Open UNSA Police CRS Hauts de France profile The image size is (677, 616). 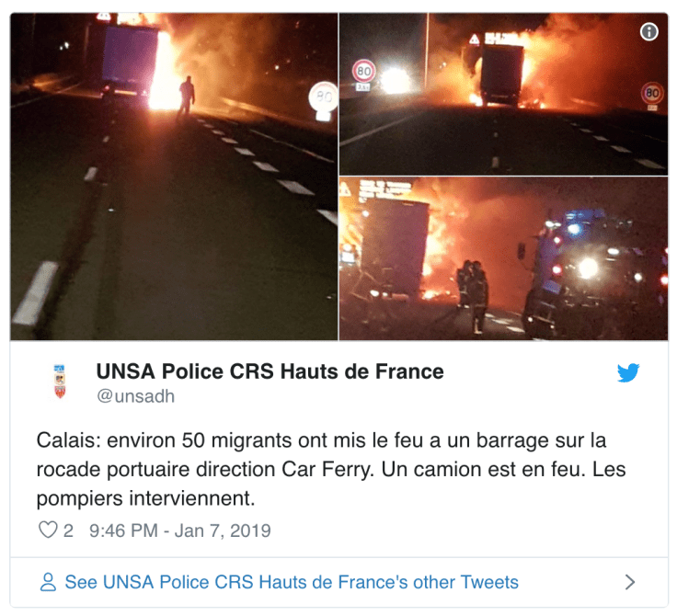(x=270, y=371)
